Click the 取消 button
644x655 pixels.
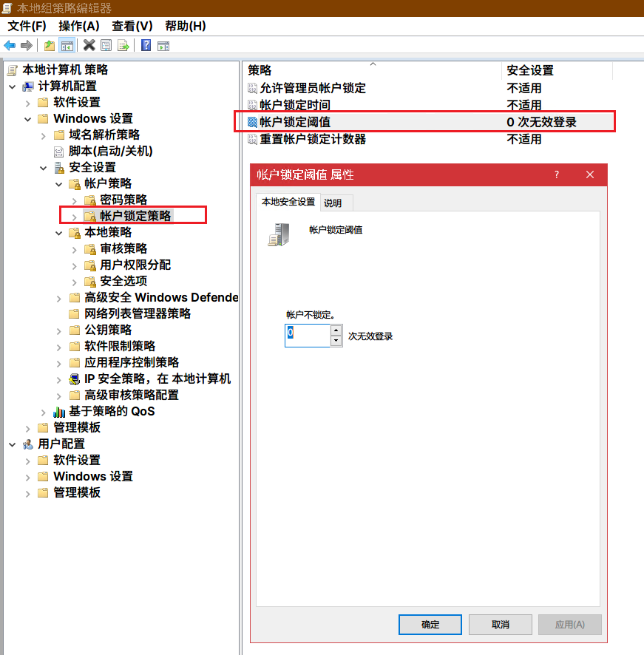(501, 625)
